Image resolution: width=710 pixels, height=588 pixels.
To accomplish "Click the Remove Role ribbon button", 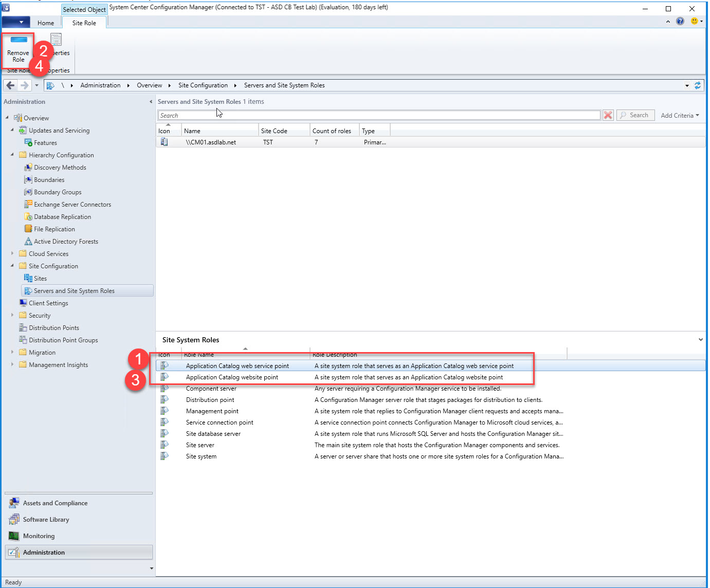I will point(18,49).
